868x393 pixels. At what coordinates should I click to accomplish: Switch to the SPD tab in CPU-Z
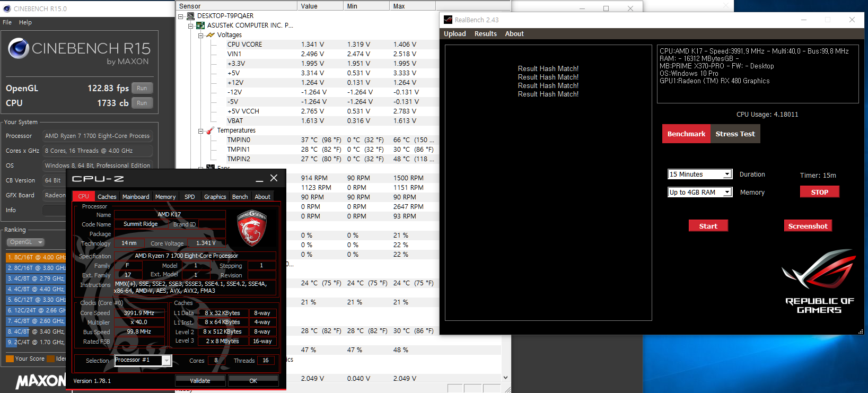click(189, 197)
